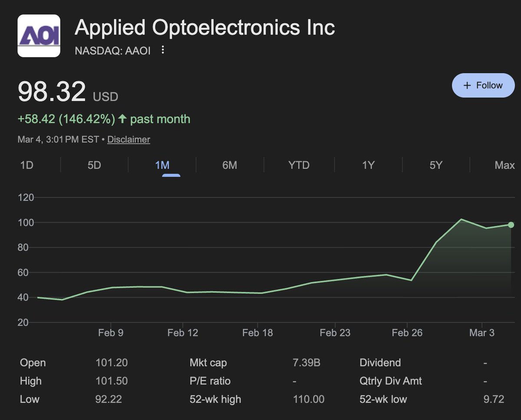Click the Feb 18 axis label
The image size is (521, 420).
coord(257,333)
